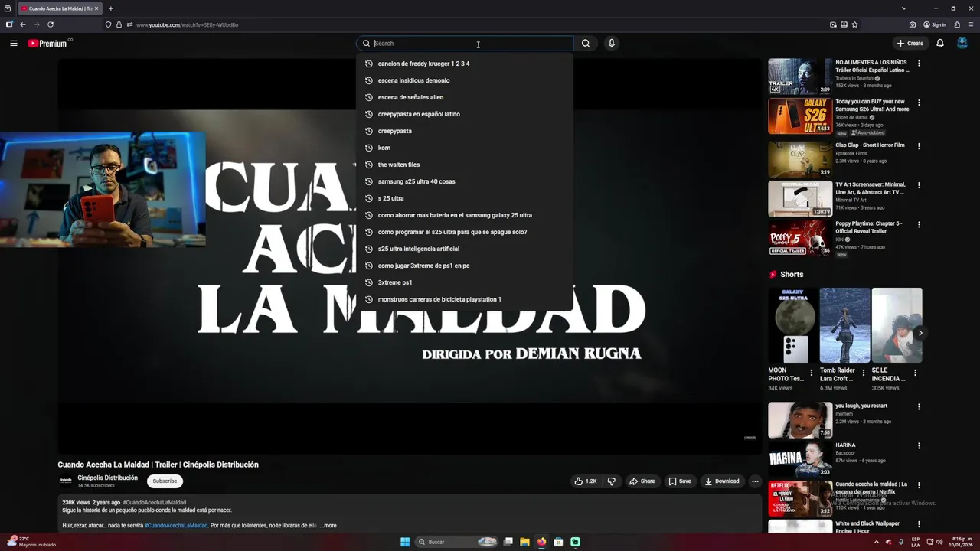This screenshot has height=551, width=980.
Task: Open the YouTube guide hamburger menu
Action: (13, 44)
